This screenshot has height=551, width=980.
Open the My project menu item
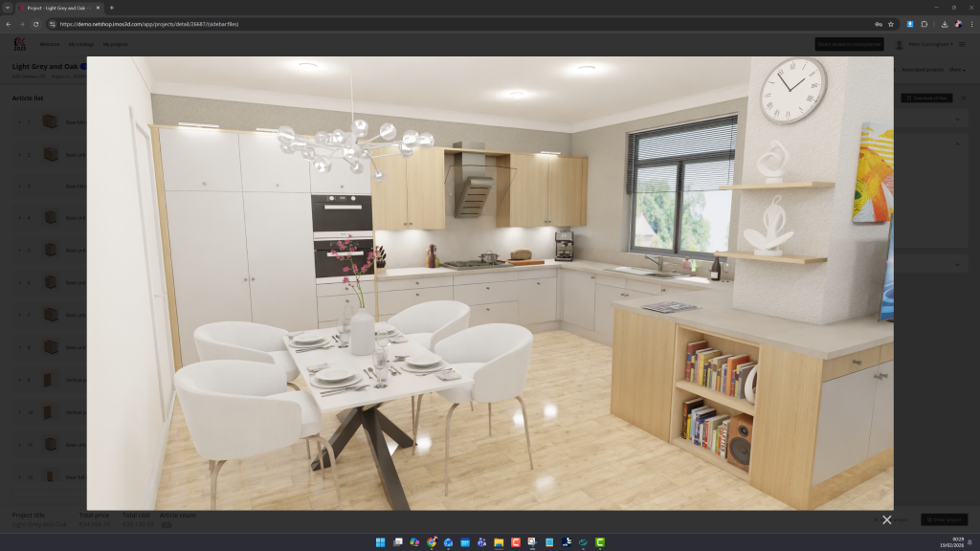tap(115, 44)
